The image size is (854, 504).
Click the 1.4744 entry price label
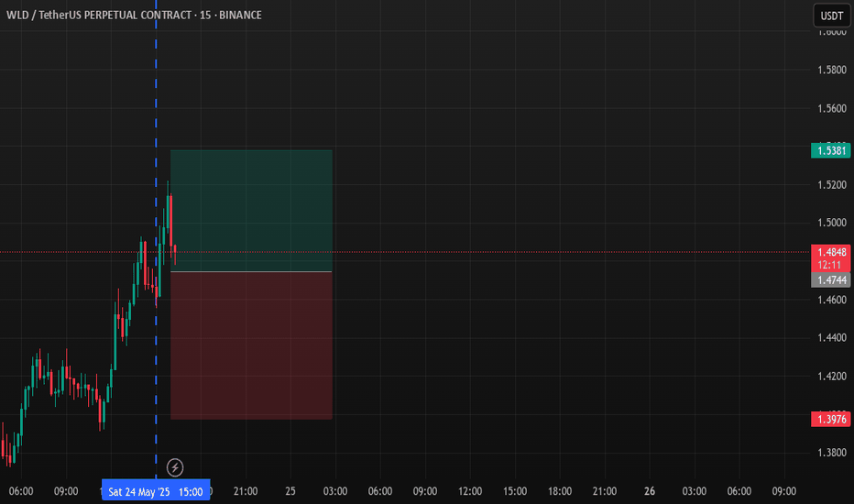[x=830, y=280]
